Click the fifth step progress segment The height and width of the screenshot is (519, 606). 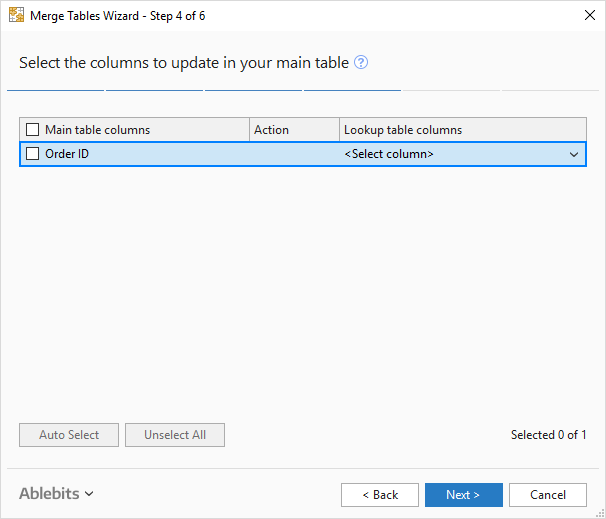[451, 90]
